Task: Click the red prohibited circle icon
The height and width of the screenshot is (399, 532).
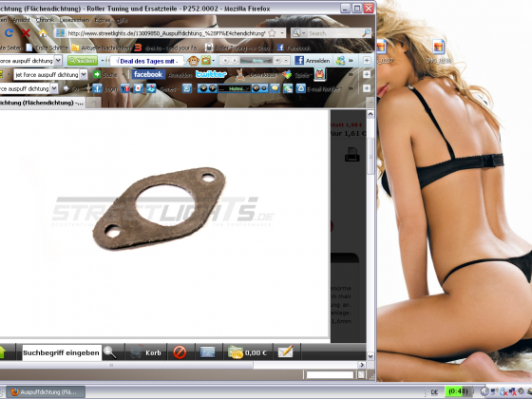Action: (180, 352)
